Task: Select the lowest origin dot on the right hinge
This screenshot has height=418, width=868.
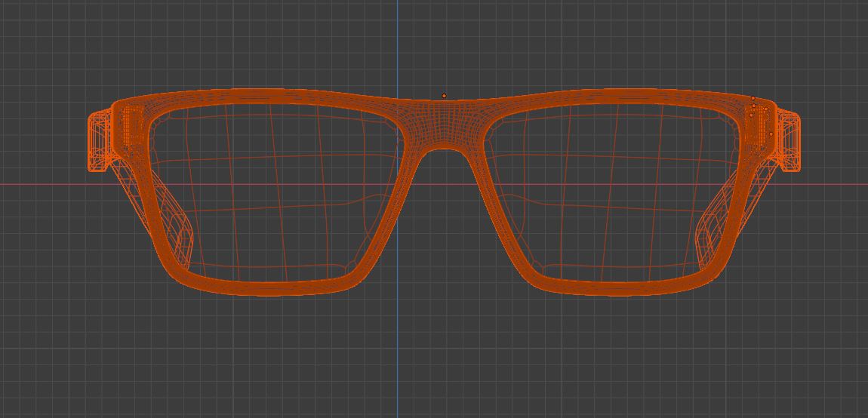Action: pos(771,134)
